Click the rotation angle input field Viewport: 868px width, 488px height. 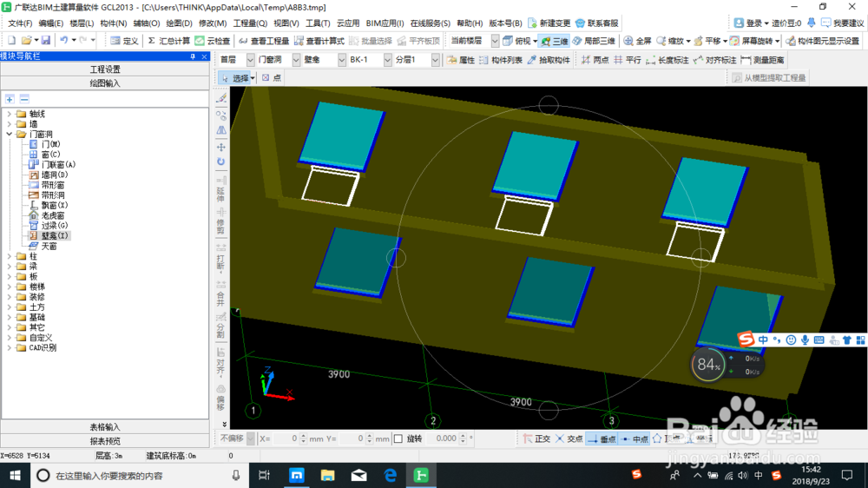(444, 439)
